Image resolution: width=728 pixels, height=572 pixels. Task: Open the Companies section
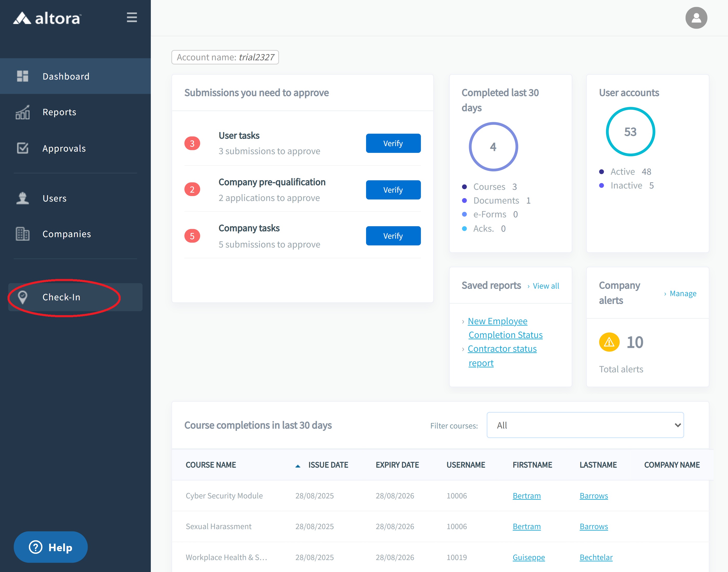click(75, 234)
